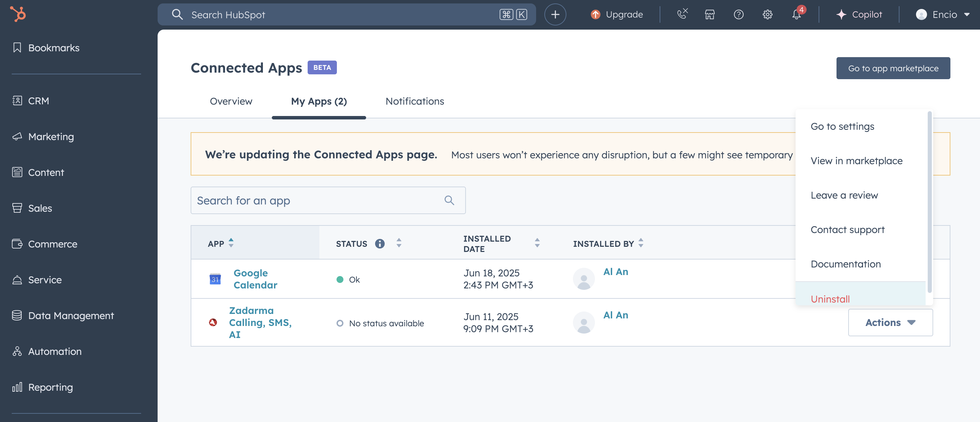
Task: Click the HubSpot sprocket logo
Action: [18, 14]
